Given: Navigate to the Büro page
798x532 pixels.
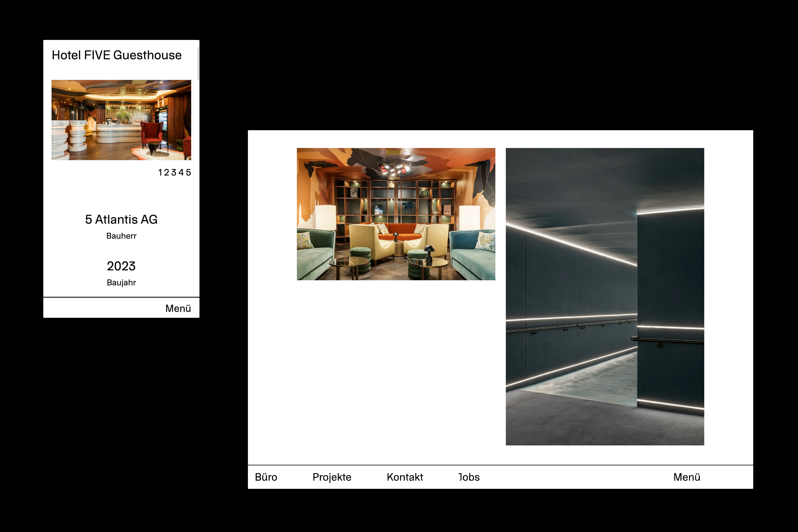Looking at the screenshot, I should [266, 477].
